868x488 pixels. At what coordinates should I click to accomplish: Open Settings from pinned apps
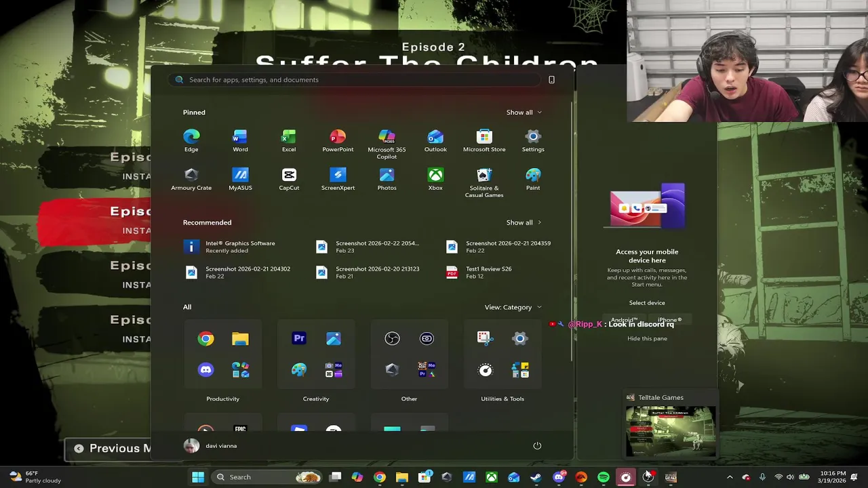click(533, 141)
